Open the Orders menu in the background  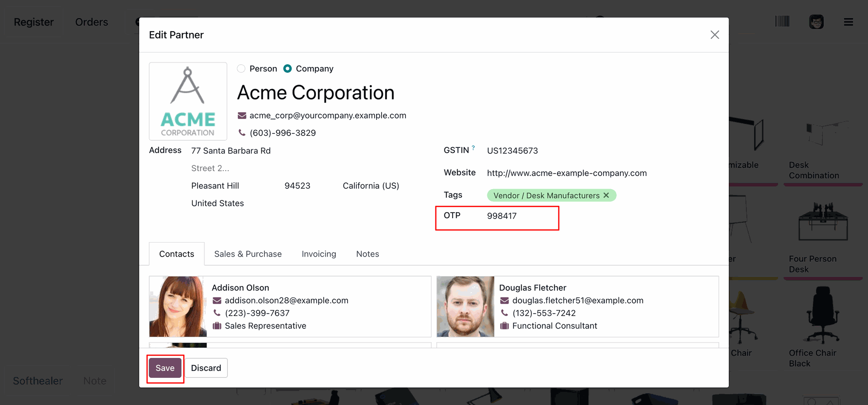click(x=92, y=22)
